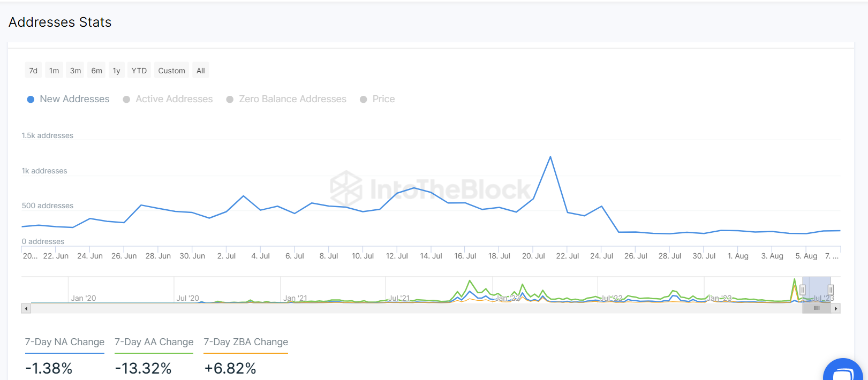Hide the New Addresses series label

74,100
